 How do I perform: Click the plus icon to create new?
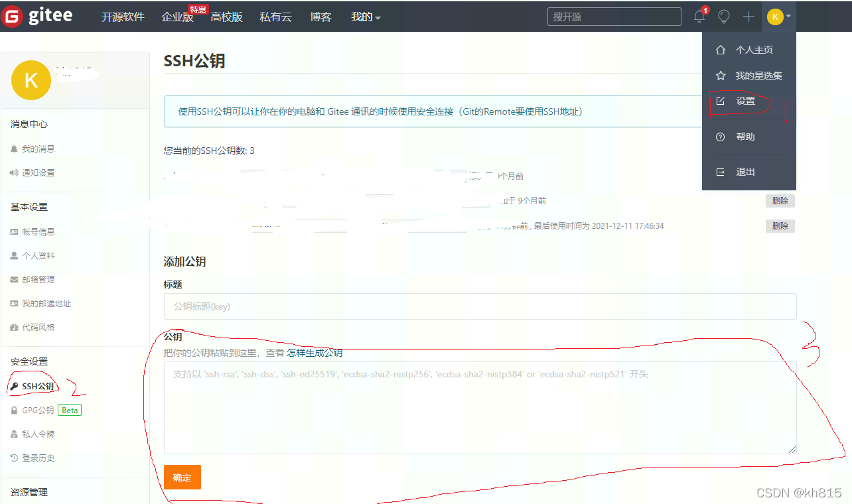(x=748, y=17)
